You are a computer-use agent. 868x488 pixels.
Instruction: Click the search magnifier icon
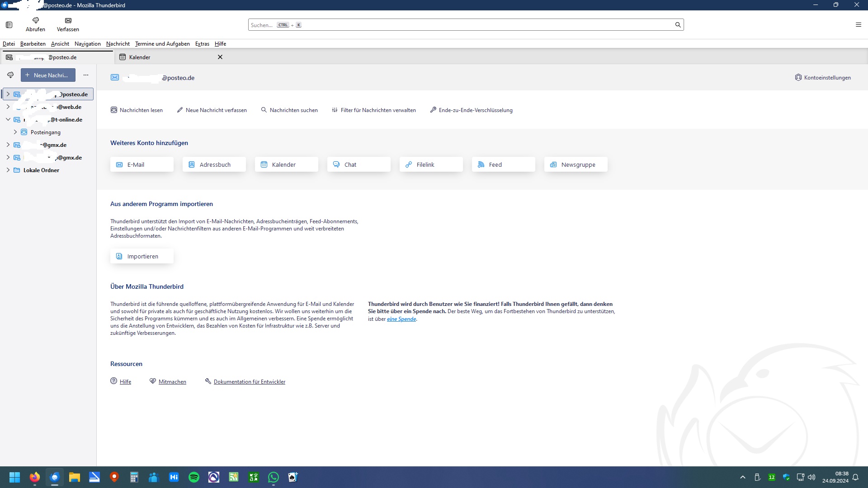click(x=678, y=25)
